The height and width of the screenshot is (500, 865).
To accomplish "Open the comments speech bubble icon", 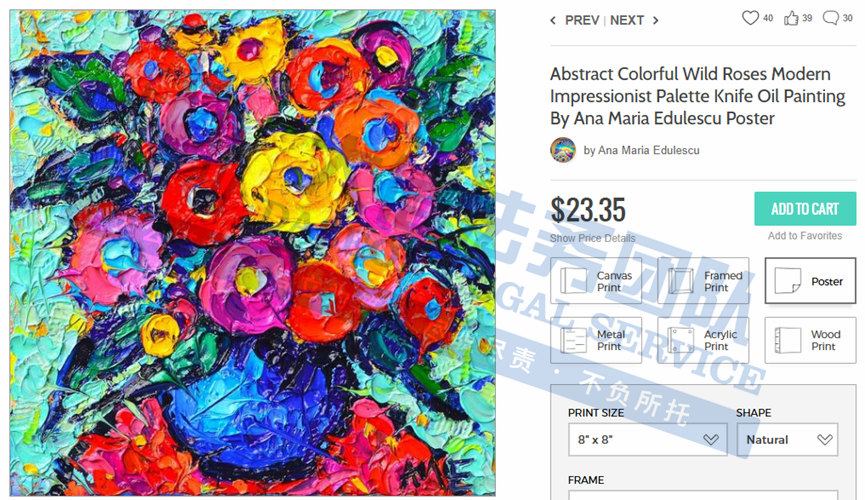I will coord(830,18).
